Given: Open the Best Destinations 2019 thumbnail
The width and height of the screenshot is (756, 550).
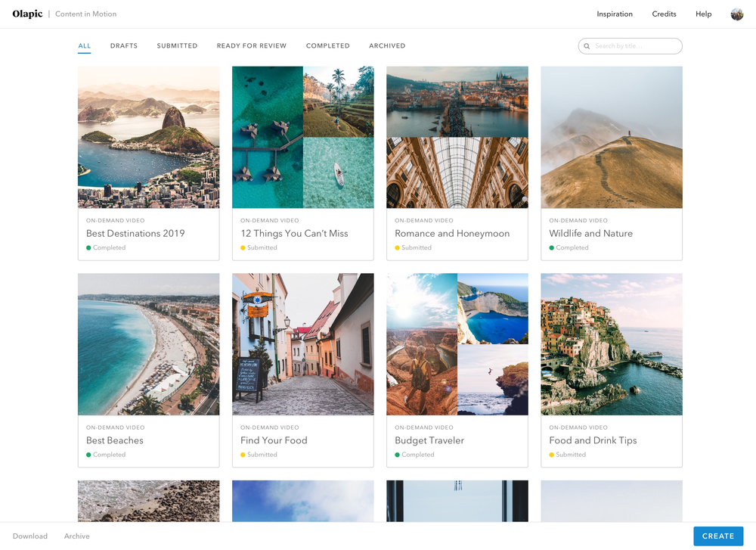Looking at the screenshot, I should click(148, 138).
